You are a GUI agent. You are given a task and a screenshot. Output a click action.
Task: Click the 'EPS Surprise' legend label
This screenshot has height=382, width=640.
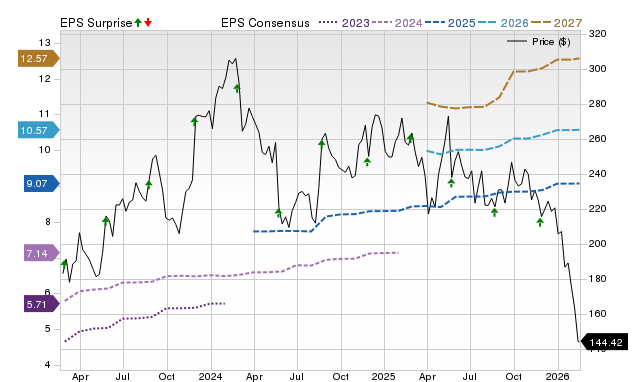(96, 23)
